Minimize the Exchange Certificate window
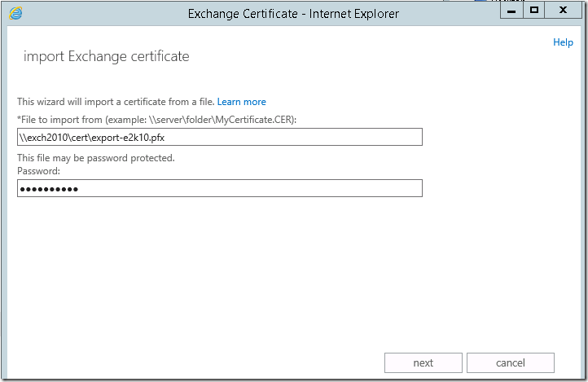Viewport: 588px width, 382px height. click(511, 11)
